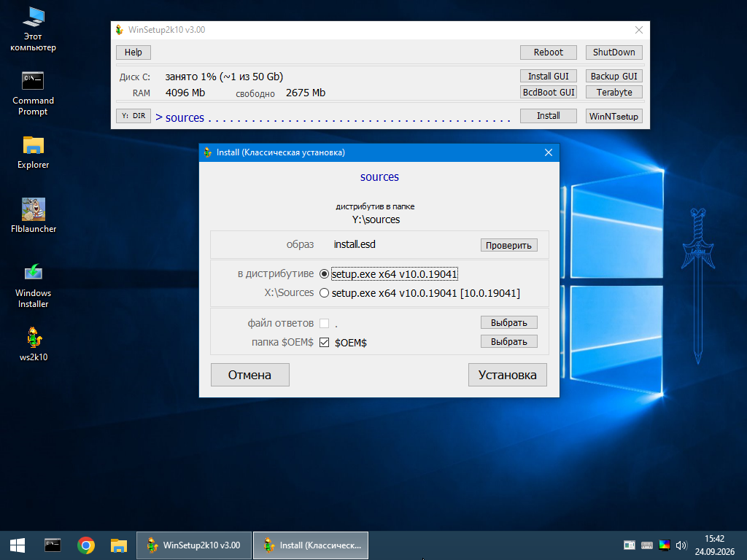
Task: Launch Terabyte tool
Action: point(614,93)
